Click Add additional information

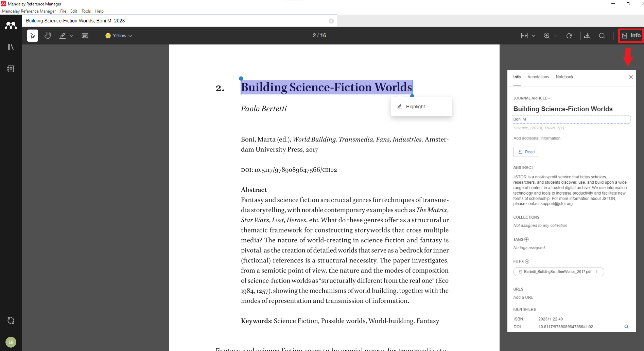point(537,138)
